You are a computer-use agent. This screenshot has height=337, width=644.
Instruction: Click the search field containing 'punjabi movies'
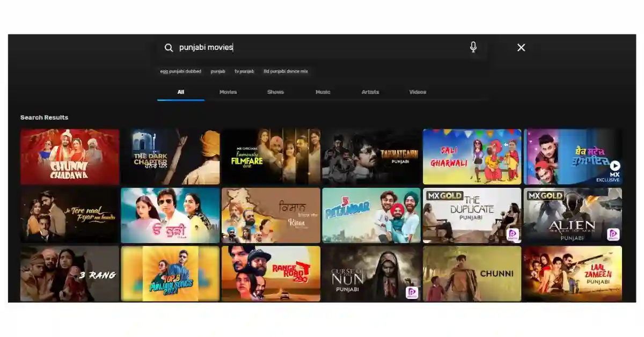(x=322, y=48)
